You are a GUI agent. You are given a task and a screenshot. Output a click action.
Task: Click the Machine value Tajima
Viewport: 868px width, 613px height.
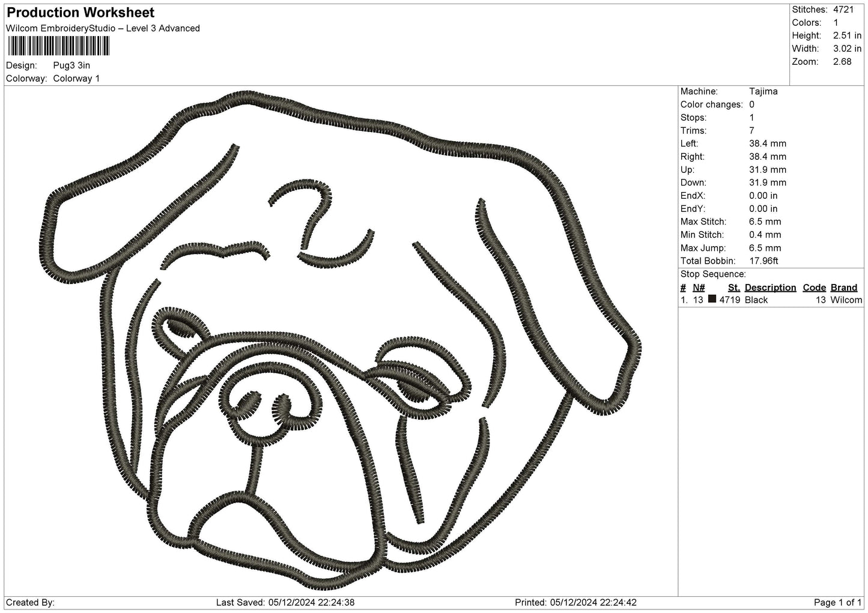(x=763, y=91)
